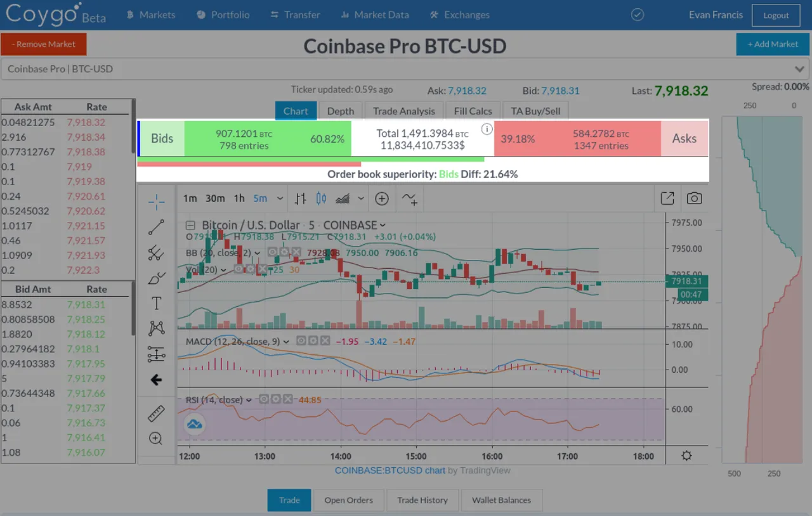The height and width of the screenshot is (516, 812).
Task: Choose the candlestick chart style icon
Action: coord(322,198)
